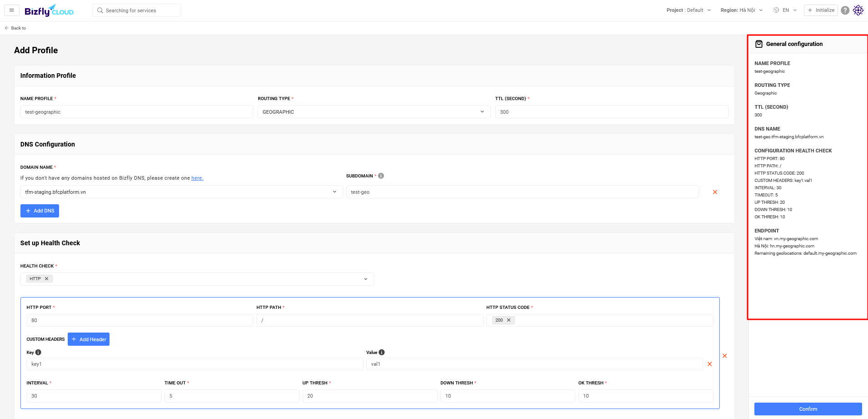
Task: Click the HTTP Port input field
Action: [x=140, y=320]
